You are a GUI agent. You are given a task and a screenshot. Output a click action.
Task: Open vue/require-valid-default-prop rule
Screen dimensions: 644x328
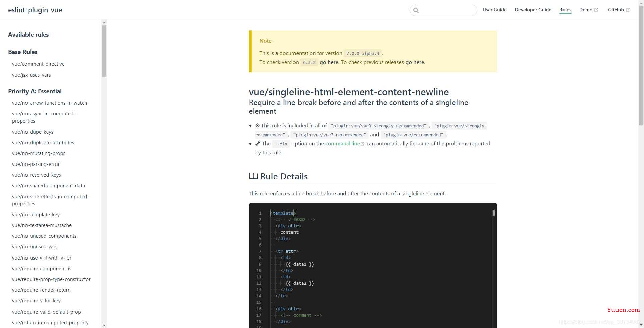47,312
